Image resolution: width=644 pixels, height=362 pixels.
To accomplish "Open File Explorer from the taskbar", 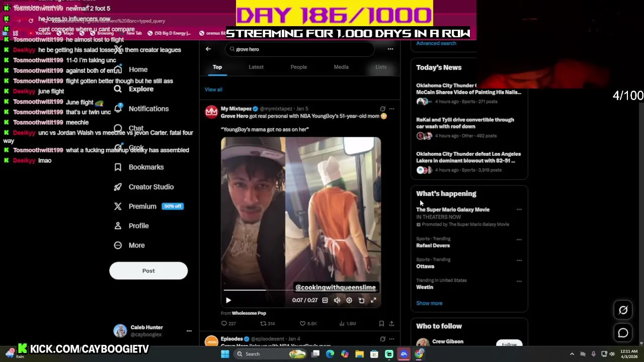I will tap(359, 354).
